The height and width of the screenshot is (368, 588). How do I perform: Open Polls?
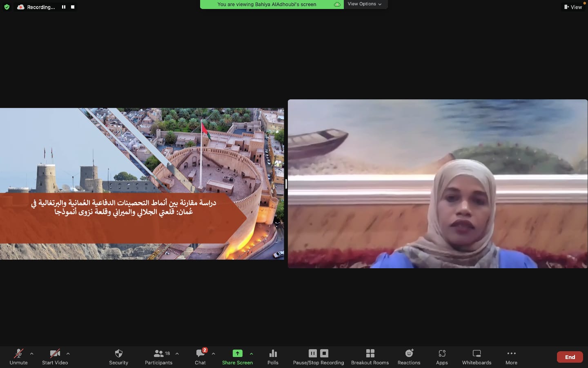(x=273, y=357)
